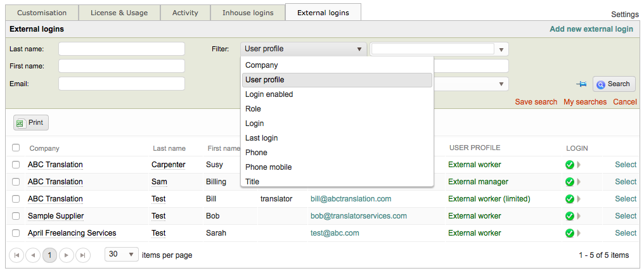Click Save search link
644x273 pixels.
point(536,102)
